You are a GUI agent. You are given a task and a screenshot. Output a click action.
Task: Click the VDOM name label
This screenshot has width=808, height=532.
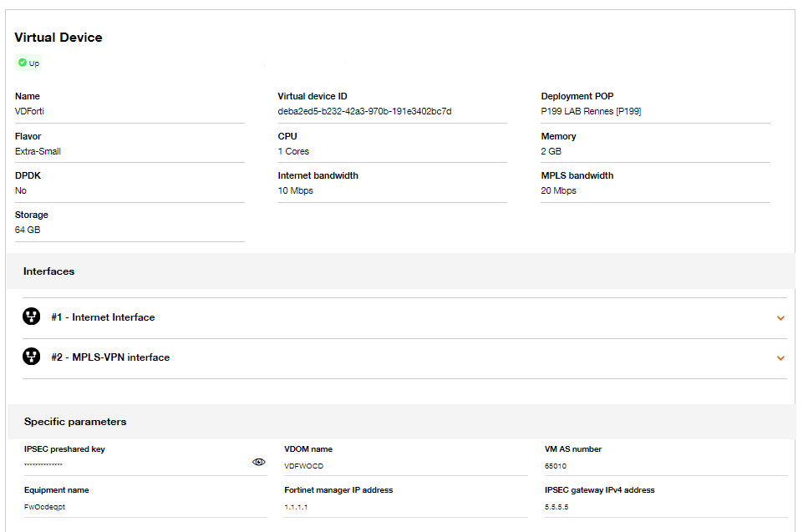click(308, 449)
